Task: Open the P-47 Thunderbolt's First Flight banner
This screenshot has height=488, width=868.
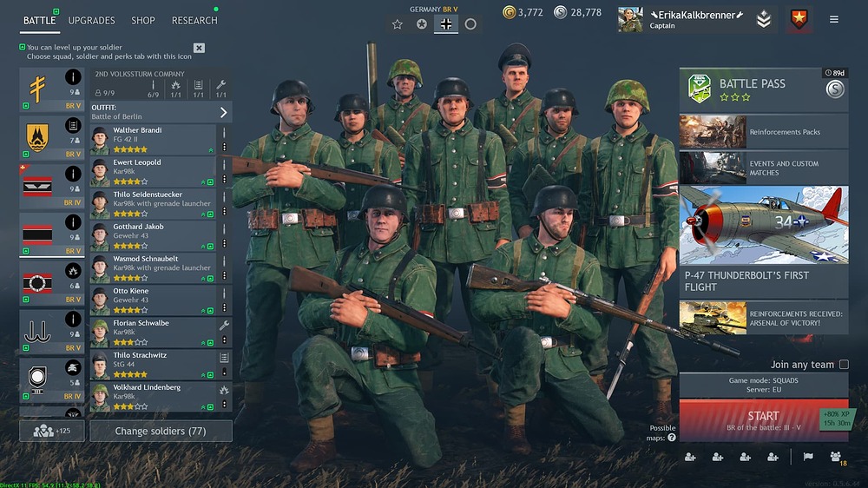Action: coord(763,241)
